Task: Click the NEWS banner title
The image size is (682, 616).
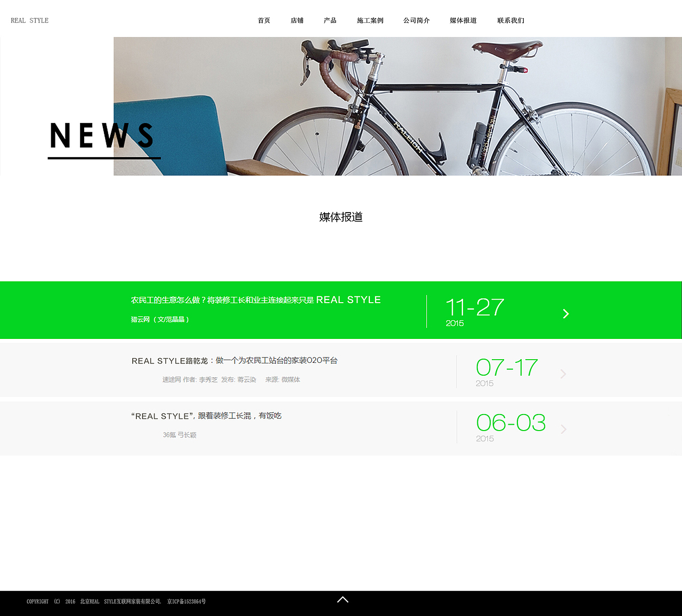Action: [x=102, y=136]
